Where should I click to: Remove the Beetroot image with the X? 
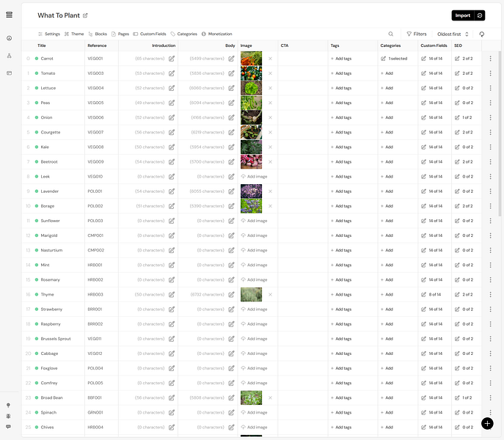point(270,161)
